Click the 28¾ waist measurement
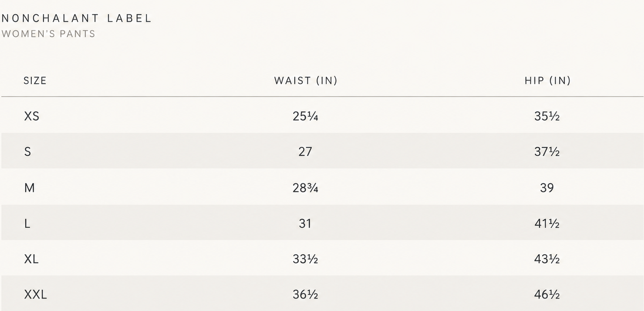644x311 pixels. click(x=305, y=187)
